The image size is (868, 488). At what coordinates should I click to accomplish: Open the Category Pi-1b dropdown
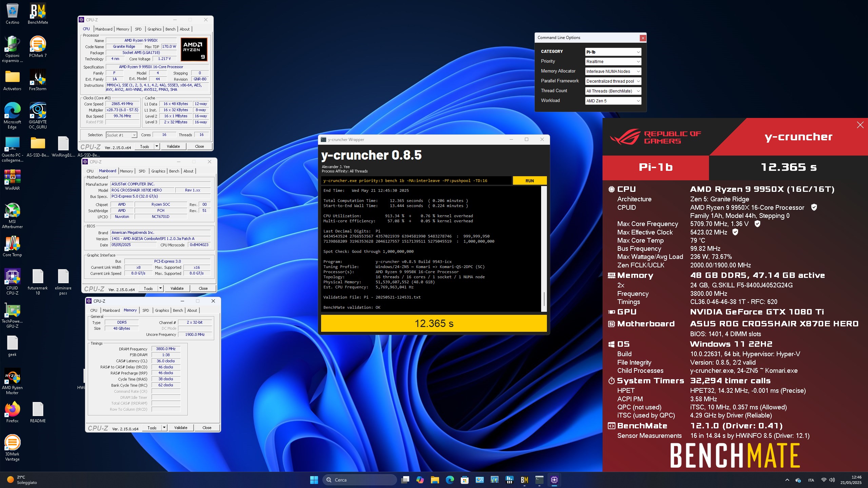pyautogui.click(x=613, y=52)
